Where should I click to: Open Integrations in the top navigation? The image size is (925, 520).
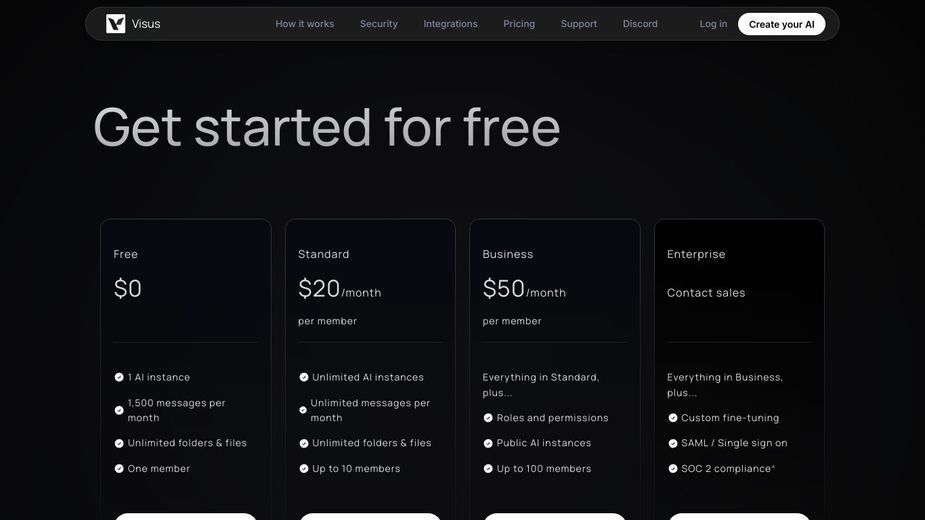coord(450,24)
